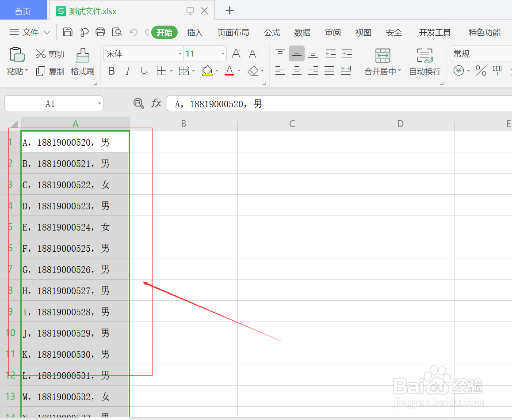512x420 pixels.
Task: Expand Merge and Center dropdown arrow
Action: pos(399,70)
